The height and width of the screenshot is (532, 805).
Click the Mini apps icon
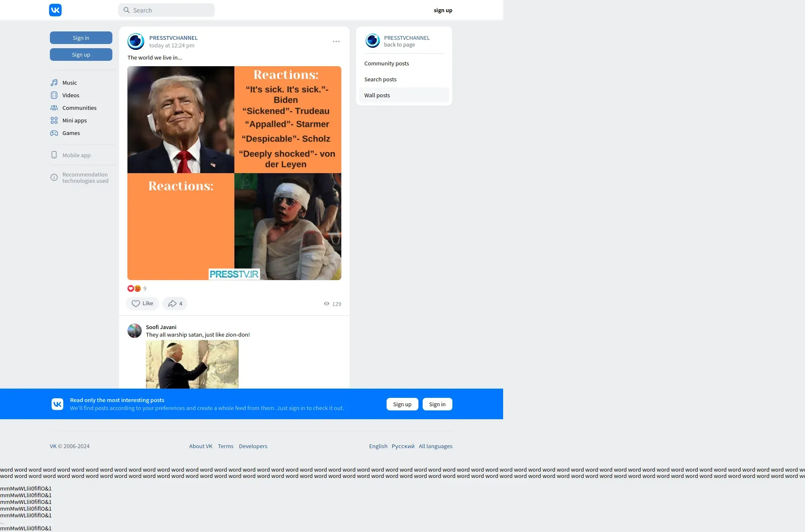coord(54,120)
